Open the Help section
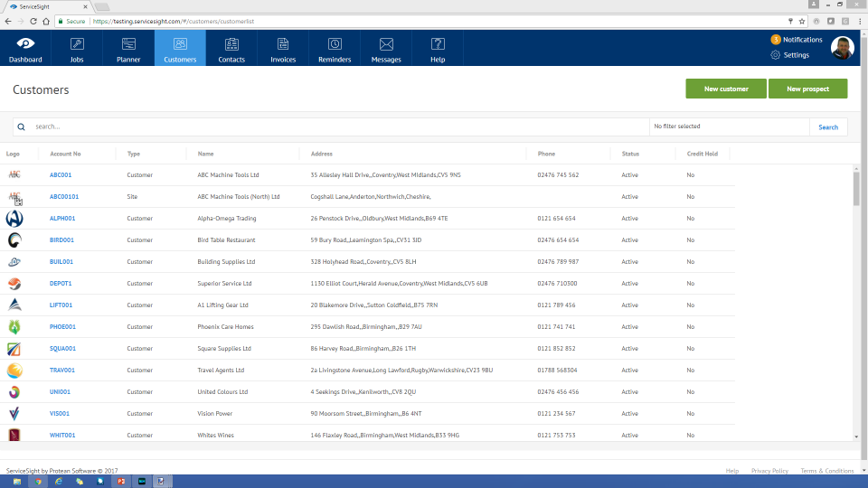Viewport: 868px width, 488px height. tap(438, 48)
